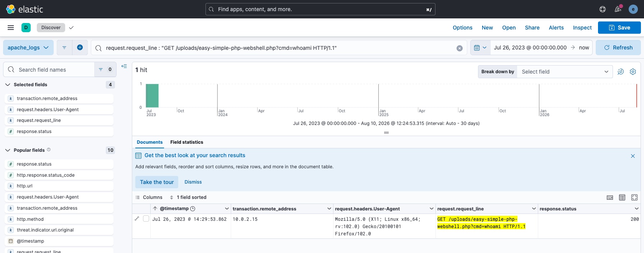Add a filter with the plus icon
The image size is (644, 253).
(x=80, y=48)
